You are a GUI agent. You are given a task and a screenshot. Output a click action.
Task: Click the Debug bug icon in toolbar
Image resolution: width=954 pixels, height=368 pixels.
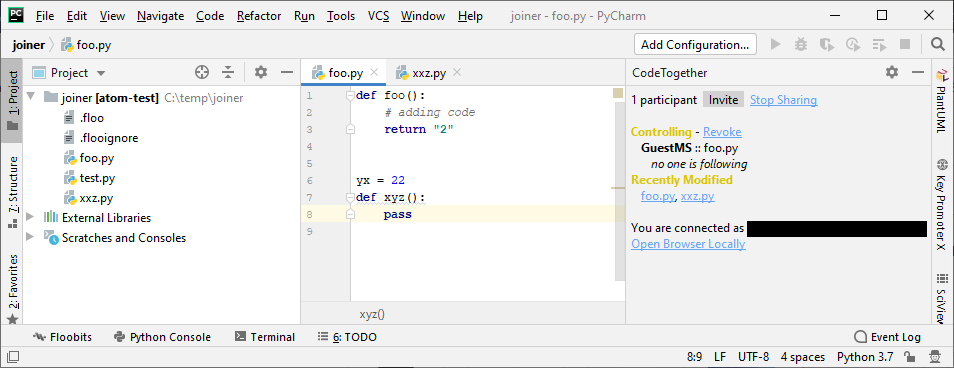[801, 44]
